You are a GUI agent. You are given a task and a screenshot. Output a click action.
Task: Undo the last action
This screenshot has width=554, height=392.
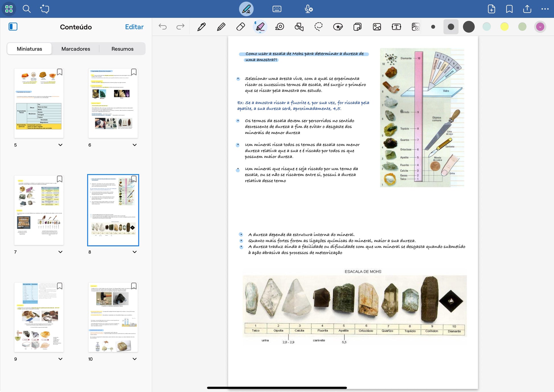163,27
